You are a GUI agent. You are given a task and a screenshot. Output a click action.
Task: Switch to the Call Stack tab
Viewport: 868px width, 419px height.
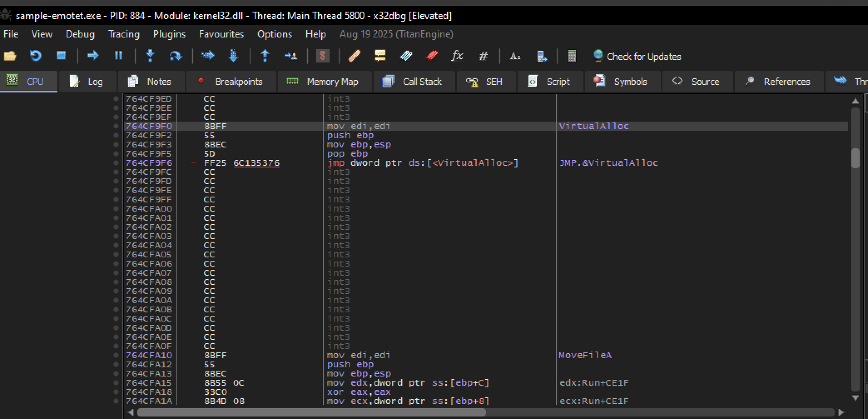[414, 82]
